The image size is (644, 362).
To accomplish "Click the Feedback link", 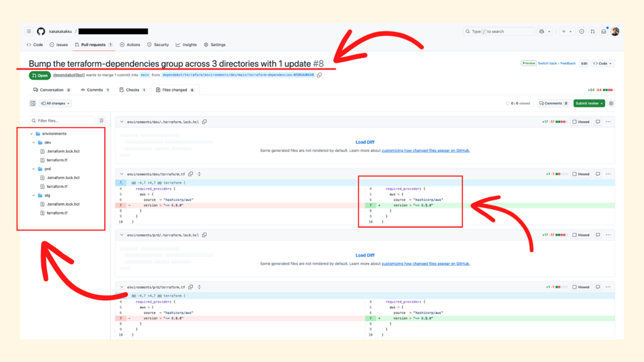I will point(568,63).
